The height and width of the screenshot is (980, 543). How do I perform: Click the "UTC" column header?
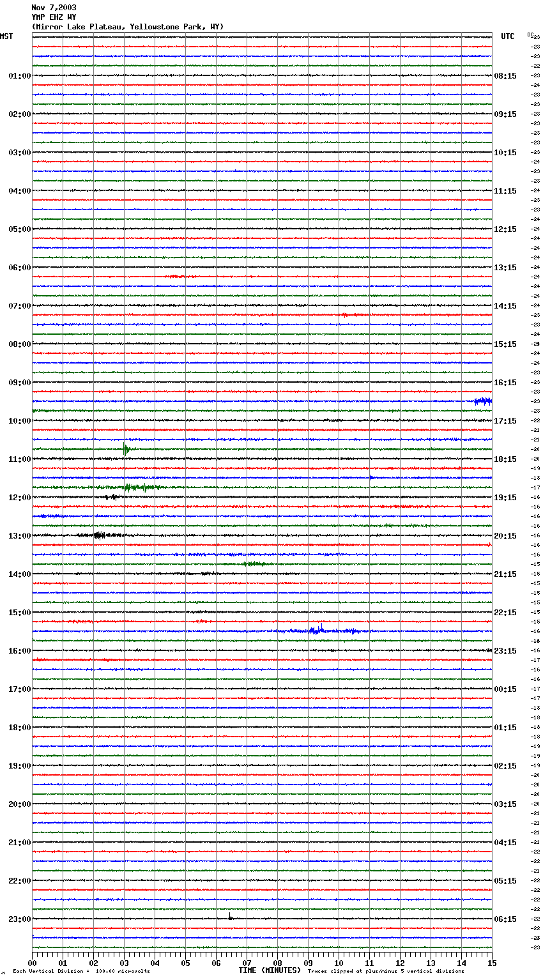click(x=507, y=36)
